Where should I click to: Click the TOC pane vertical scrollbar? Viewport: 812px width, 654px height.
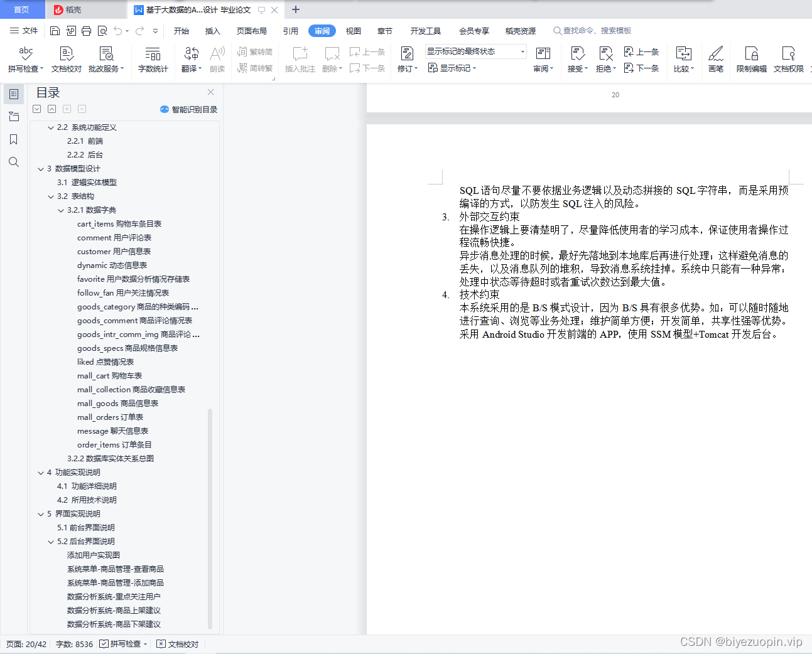click(210, 518)
